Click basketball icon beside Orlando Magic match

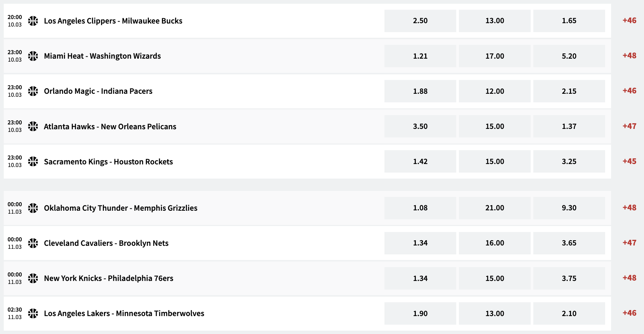pyautogui.click(x=33, y=91)
